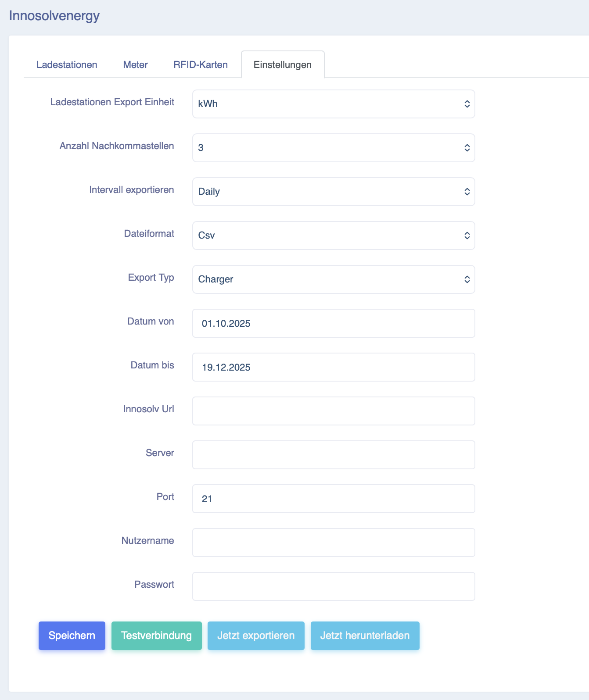Open the Dateiformat dropdown showing Csv
589x700 pixels.
coord(333,236)
